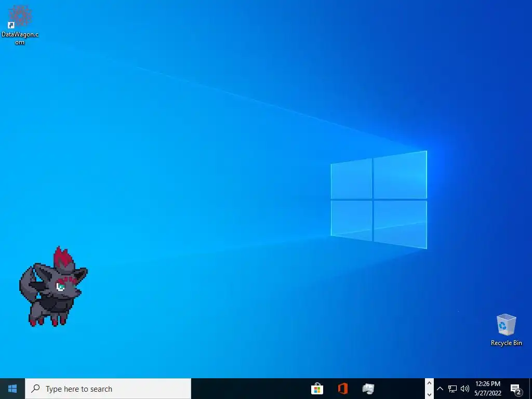Click the taskbar scroll up arrow
Viewport: 532px width, 399px height.
pos(429,383)
